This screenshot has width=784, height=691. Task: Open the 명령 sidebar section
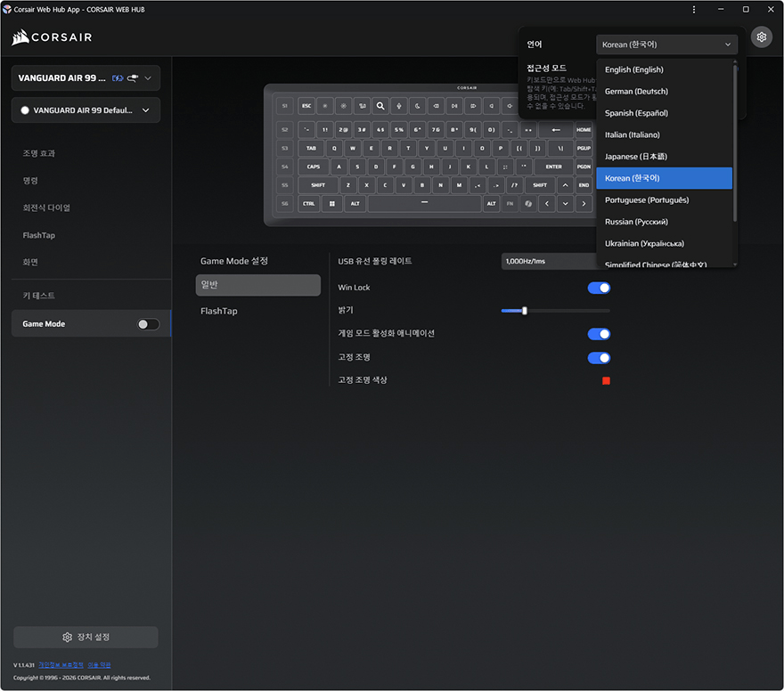tap(30, 181)
